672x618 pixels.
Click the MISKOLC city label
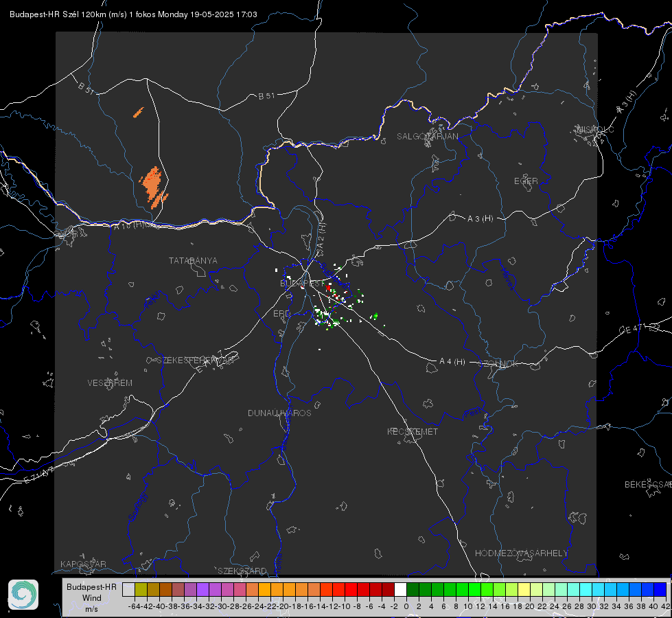tap(595, 129)
